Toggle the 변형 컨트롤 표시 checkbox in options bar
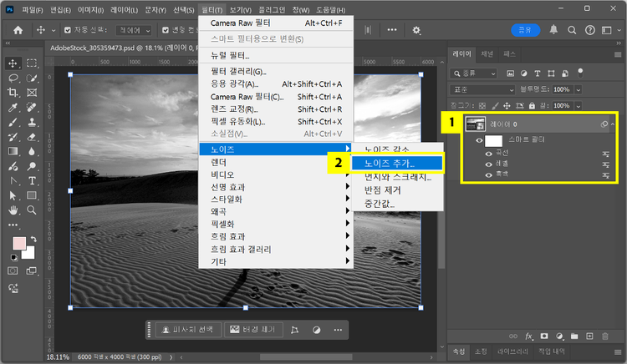The height and width of the screenshot is (364, 627). click(166, 30)
